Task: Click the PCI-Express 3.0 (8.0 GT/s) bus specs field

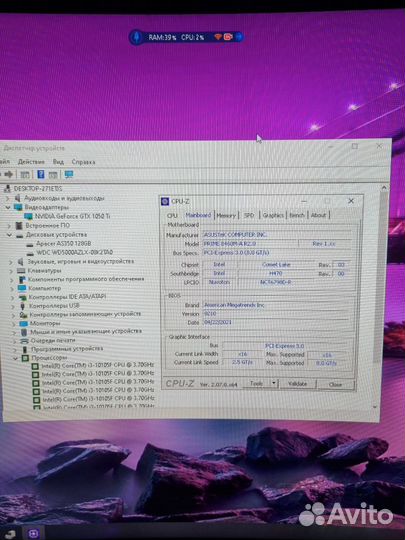Action: point(277,252)
